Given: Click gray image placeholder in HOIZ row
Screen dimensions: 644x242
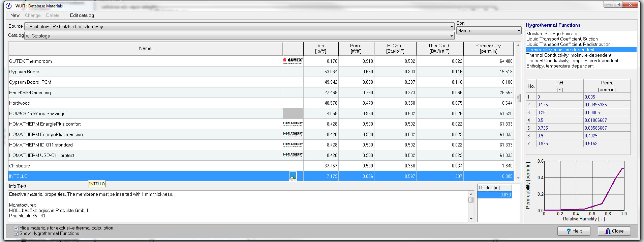Looking at the screenshot, I should (x=293, y=113).
